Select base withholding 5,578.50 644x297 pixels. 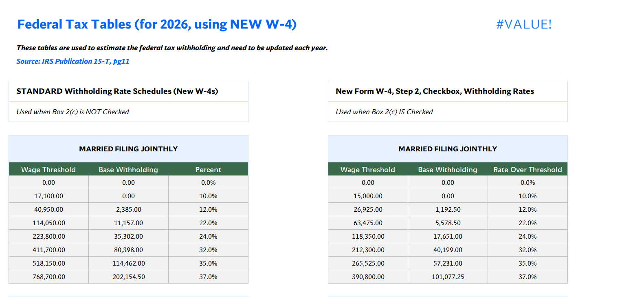pos(448,223)
